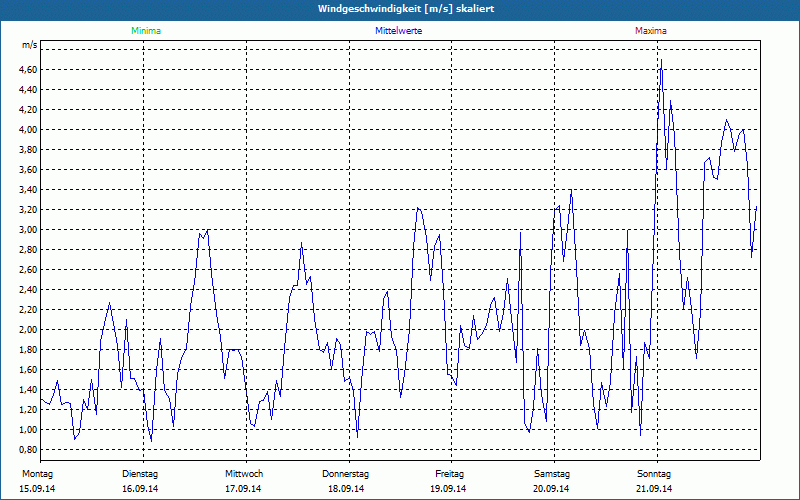Click the 1,60 y-axis value
The image size is (800, 500).
coord(29,369)
